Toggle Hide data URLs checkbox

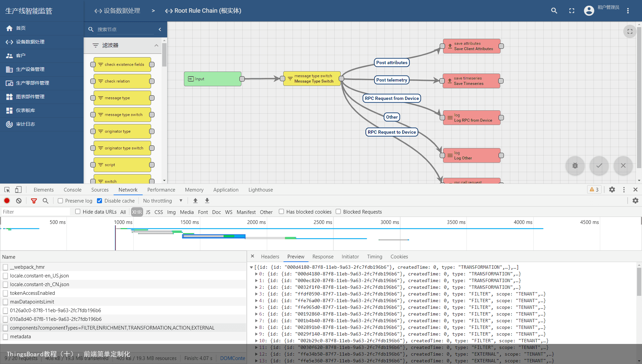[x=78, y=212]
